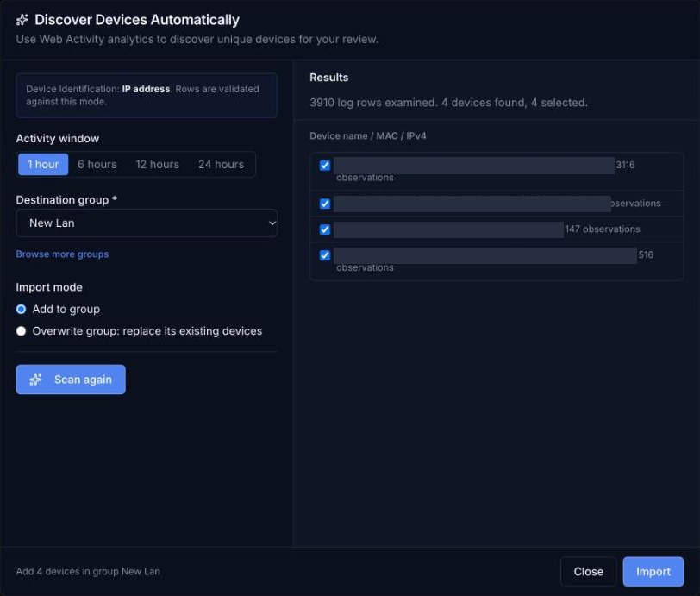Click the Discover Devices Automatically title text
Screen dimensions: 700x596
137,20
